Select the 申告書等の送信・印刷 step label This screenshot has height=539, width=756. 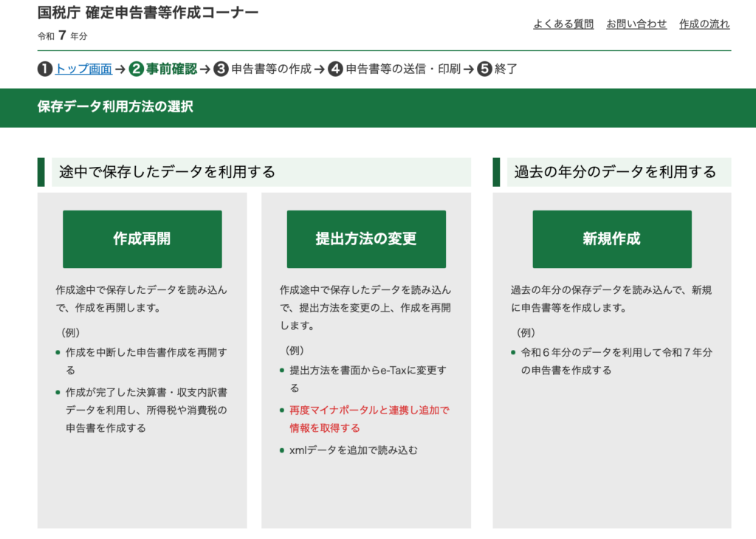(x=403, y=69)
